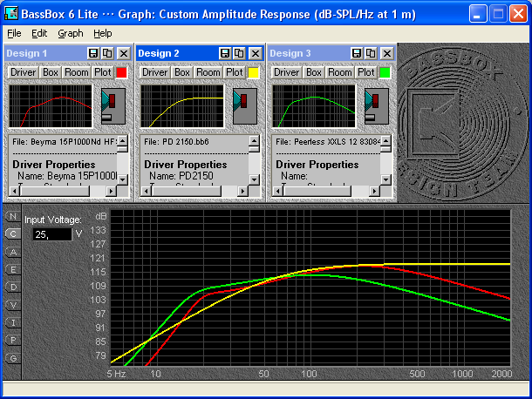Open the Help menu

pyautogui.click(x=102, y=33)
